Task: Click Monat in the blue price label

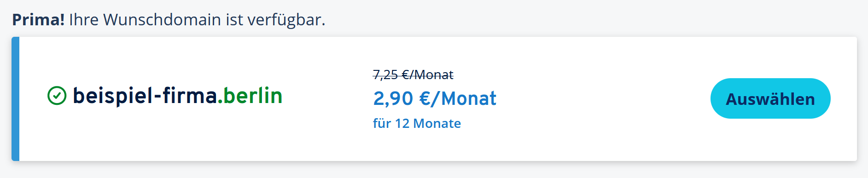Action: tap(469, 98)
